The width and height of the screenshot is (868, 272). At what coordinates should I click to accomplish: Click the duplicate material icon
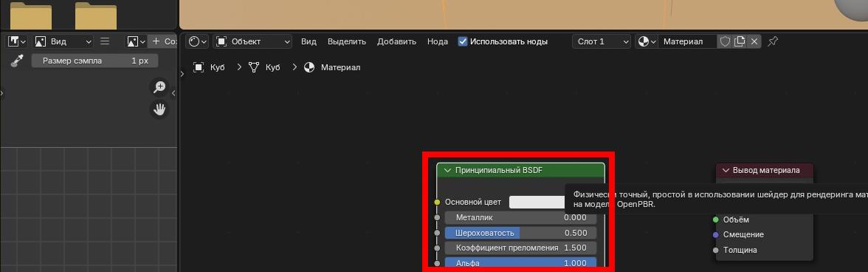tap(740, 41)
